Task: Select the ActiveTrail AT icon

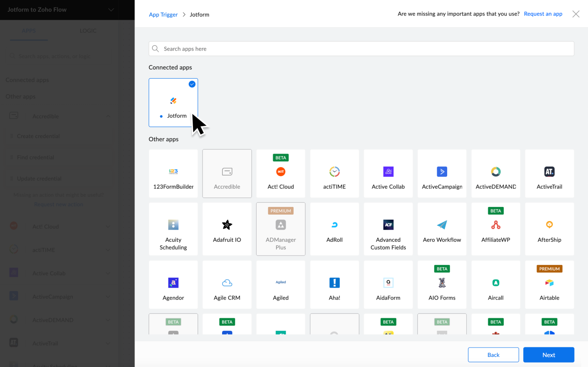Action: click(549, 172)
